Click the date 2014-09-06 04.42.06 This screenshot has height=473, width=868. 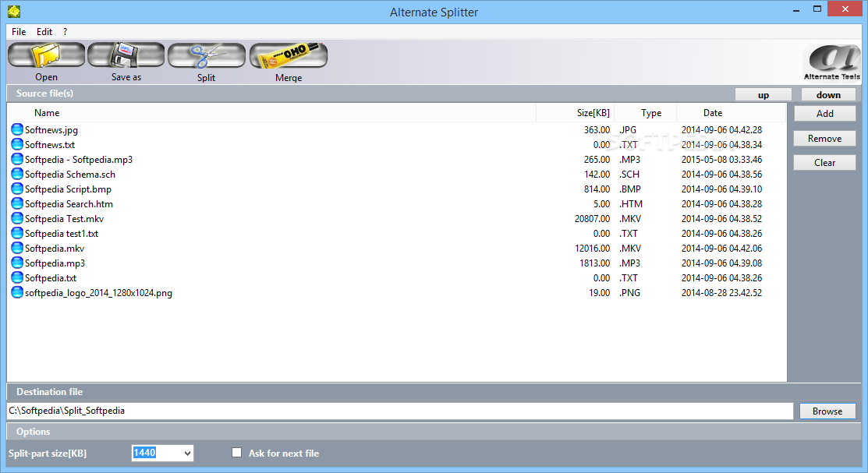(x=722, y=249)
